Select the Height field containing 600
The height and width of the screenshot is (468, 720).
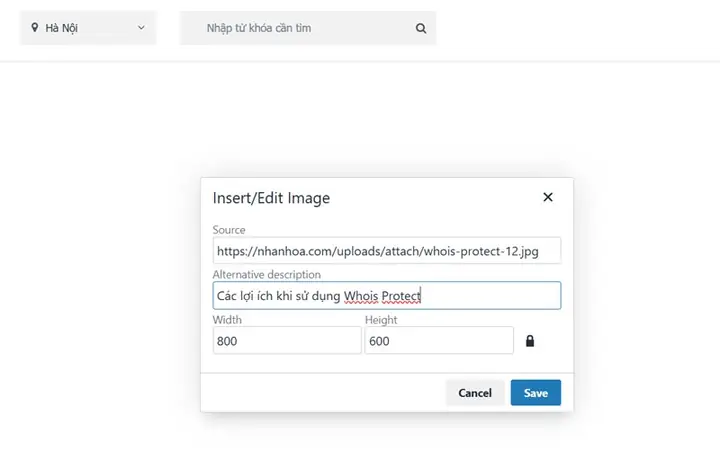[x=438, y=341]
